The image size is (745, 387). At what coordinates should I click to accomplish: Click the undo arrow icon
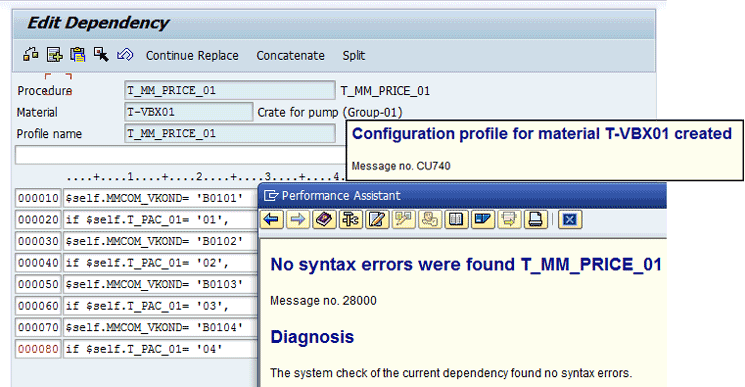tap(125, 55)
